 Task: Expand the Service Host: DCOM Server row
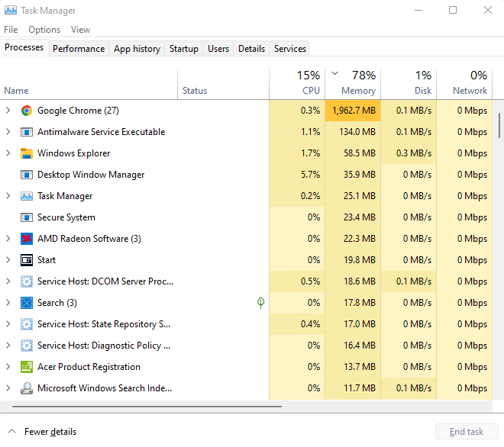tap(8, 281)
